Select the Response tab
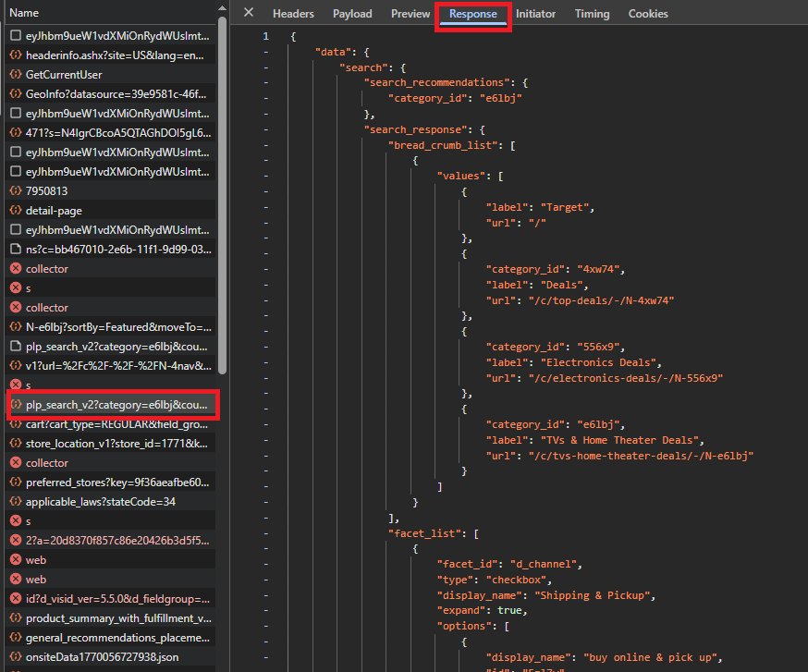Screen dimensions: 808x672 coord(473,14)
